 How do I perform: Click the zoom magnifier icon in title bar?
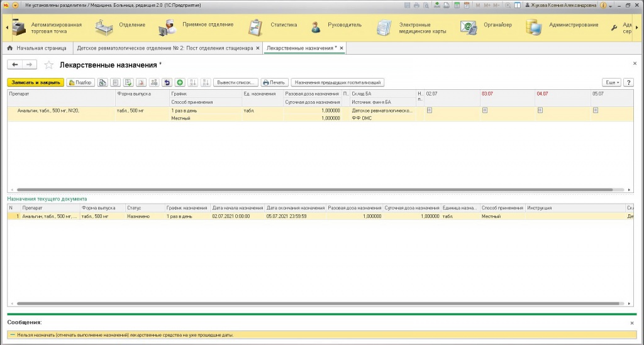508,5
